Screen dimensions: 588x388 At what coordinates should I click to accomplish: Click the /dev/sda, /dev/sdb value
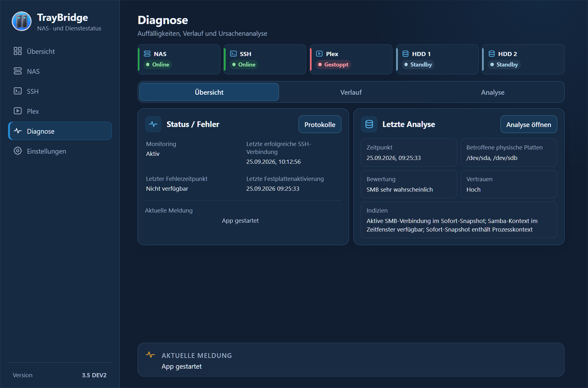click(492, 158)
